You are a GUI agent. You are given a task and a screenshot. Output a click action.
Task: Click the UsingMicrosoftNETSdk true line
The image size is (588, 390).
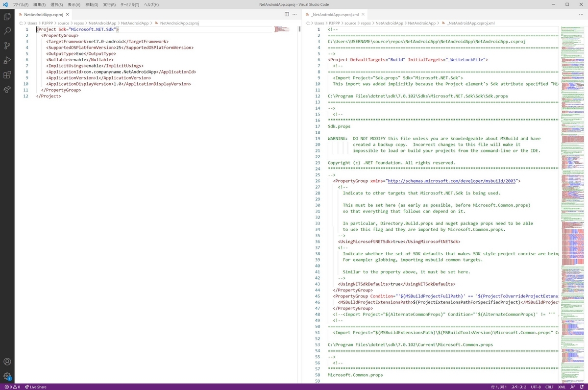[x=399, y=242]
